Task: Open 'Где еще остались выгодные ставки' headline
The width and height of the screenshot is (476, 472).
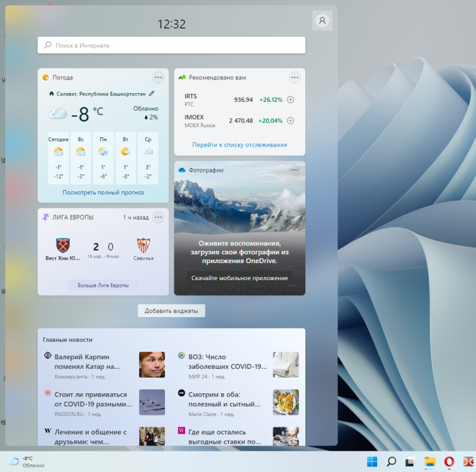Action: click(x=225, y=437)
